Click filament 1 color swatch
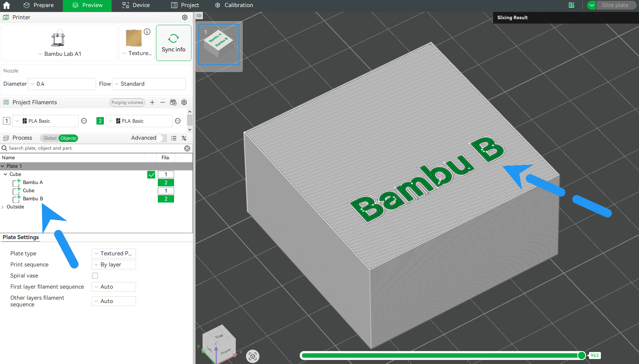639x364 pixels. tap(7, 121)
